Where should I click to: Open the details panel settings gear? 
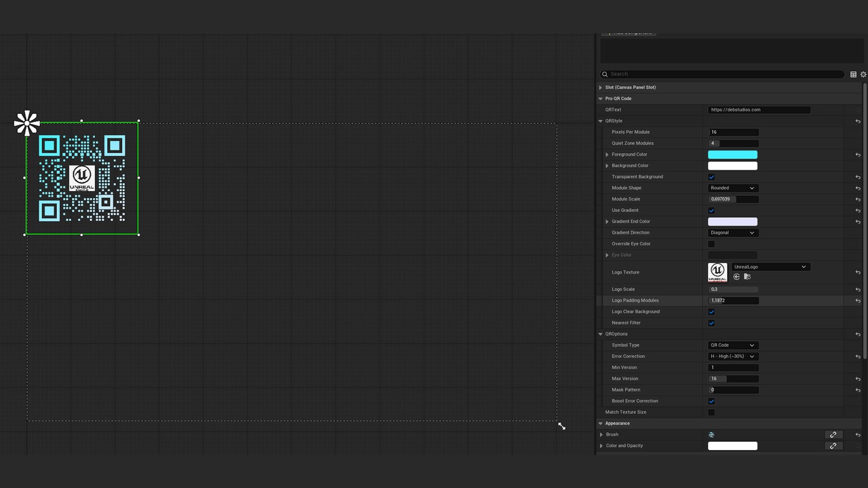tap(863, 75)
